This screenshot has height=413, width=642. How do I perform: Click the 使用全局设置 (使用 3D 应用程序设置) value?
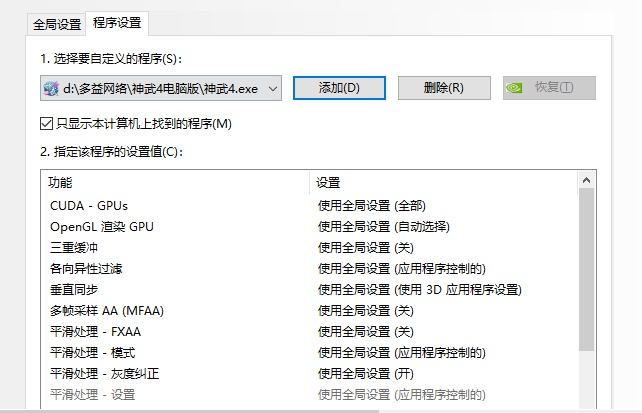(x=420, y=290)
